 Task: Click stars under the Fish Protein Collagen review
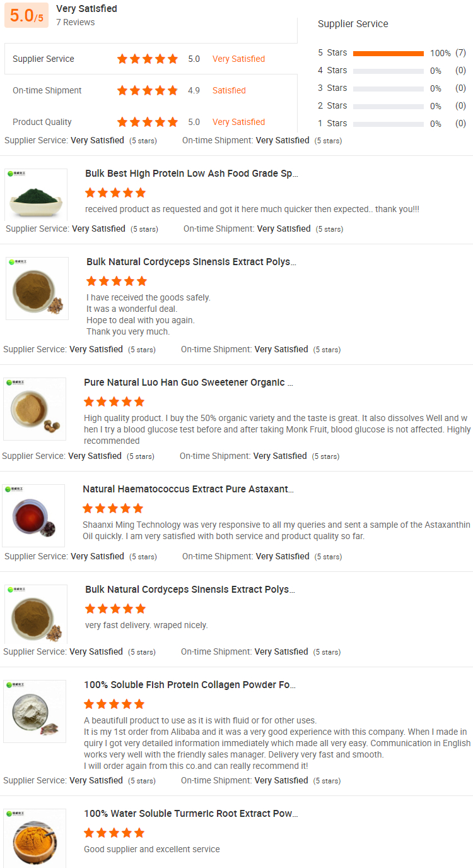(x=114, y=704)
